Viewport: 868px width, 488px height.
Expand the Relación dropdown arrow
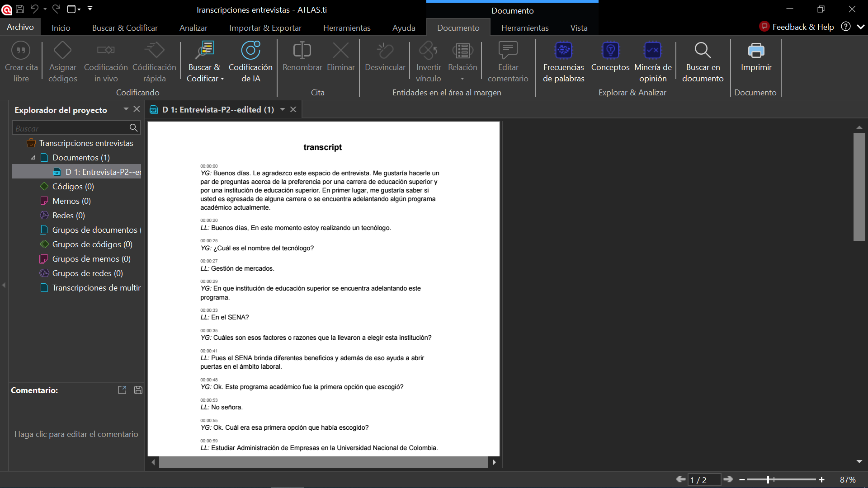pyautogui.click(x=462, y=79)
